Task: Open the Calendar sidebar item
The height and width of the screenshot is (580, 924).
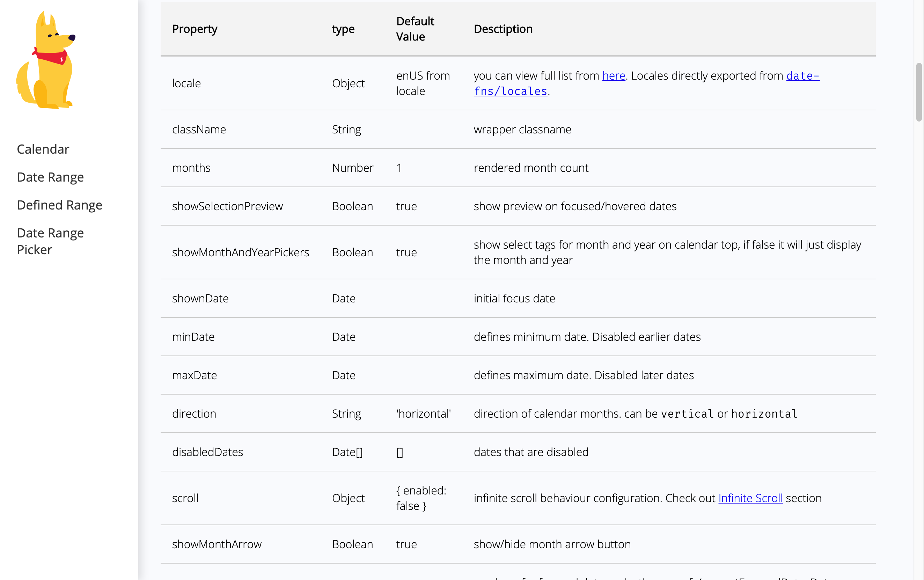Action: click(x=43, y=149)
